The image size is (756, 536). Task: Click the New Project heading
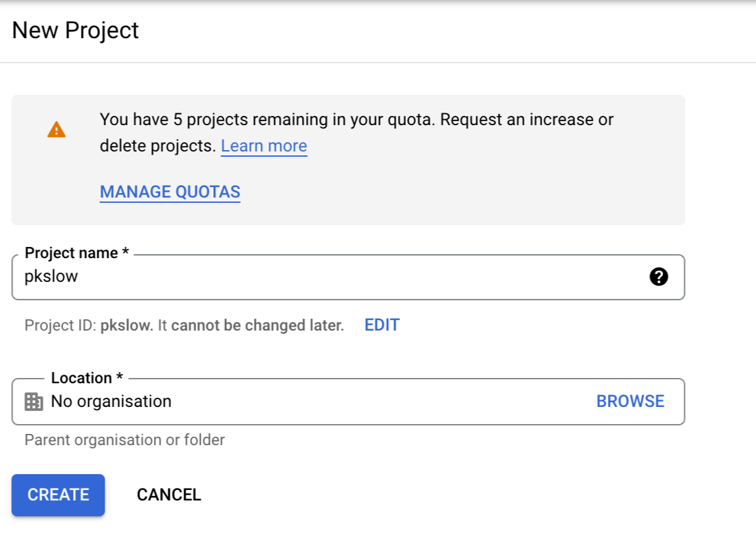click(76, 31)
